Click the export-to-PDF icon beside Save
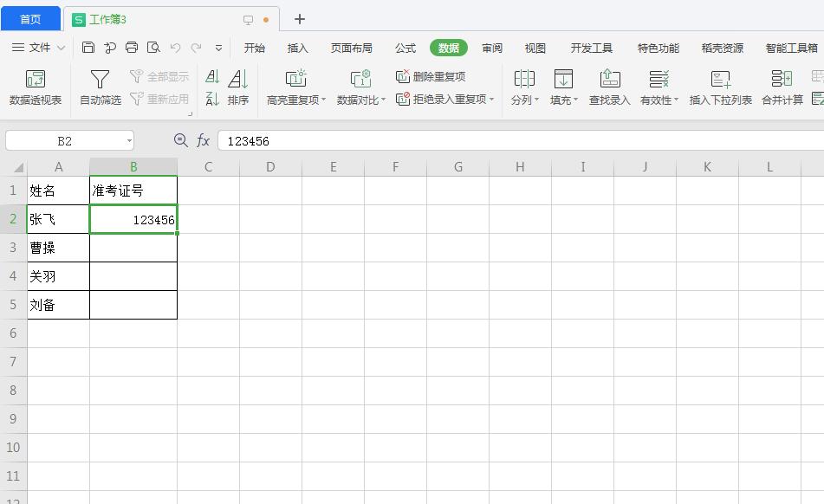 click(x=110, y=48)
